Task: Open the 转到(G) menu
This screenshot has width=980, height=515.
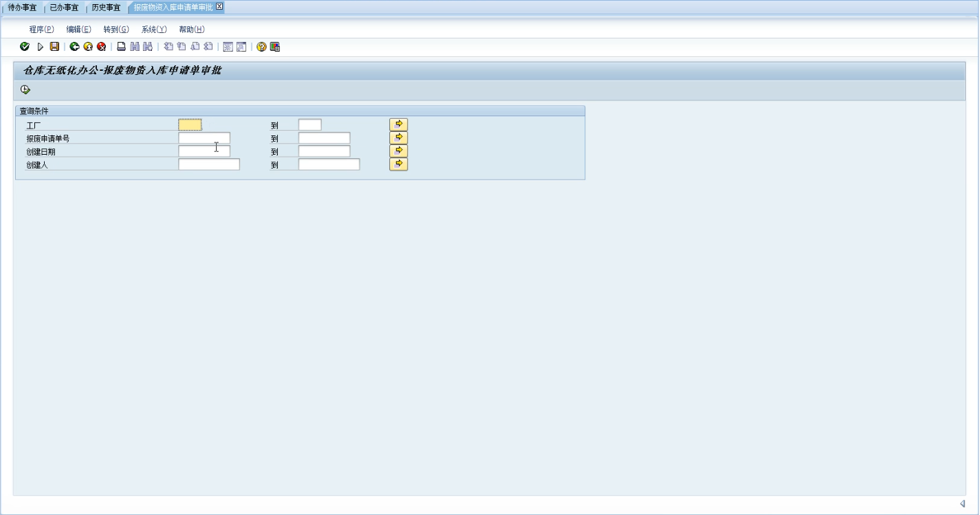Action: pos(116,30)
